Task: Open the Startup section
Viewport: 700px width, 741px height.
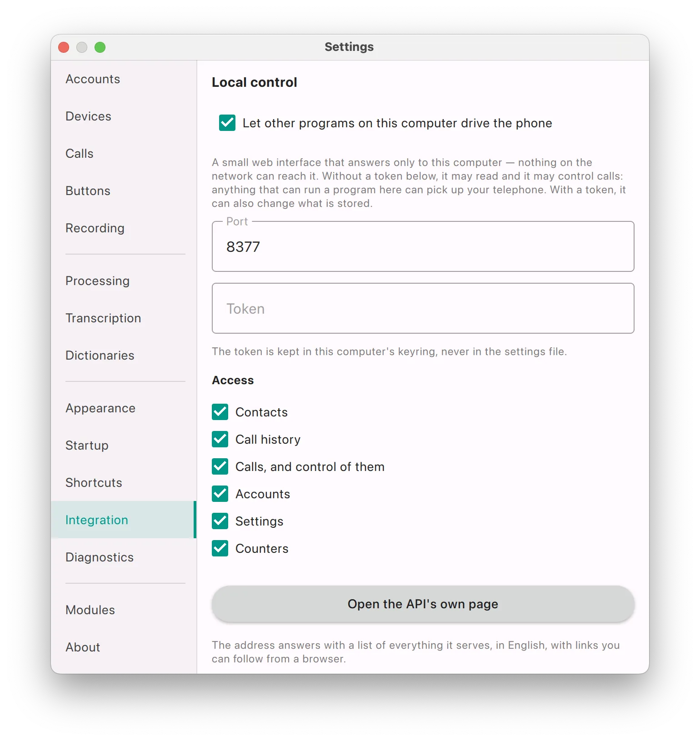Action: (124, 446)
